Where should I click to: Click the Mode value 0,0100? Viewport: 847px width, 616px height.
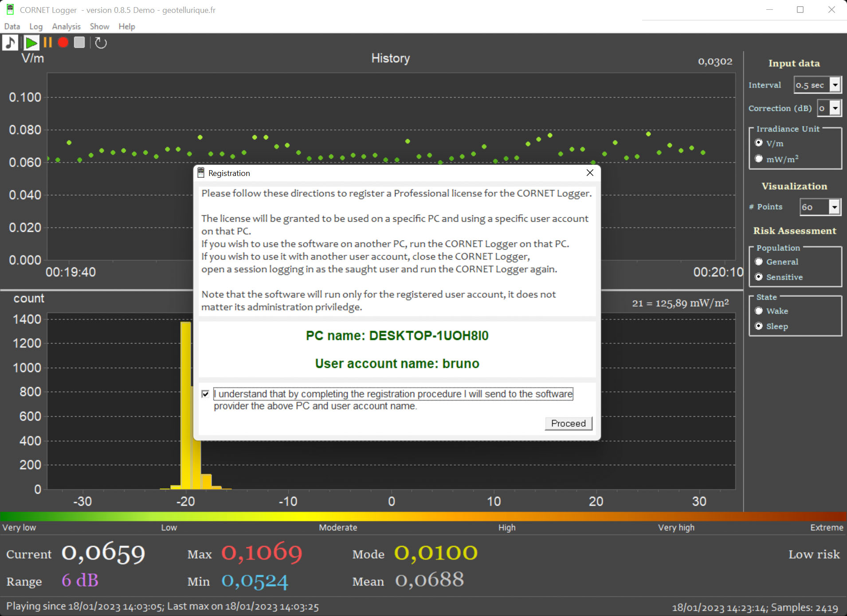(436, 553)
